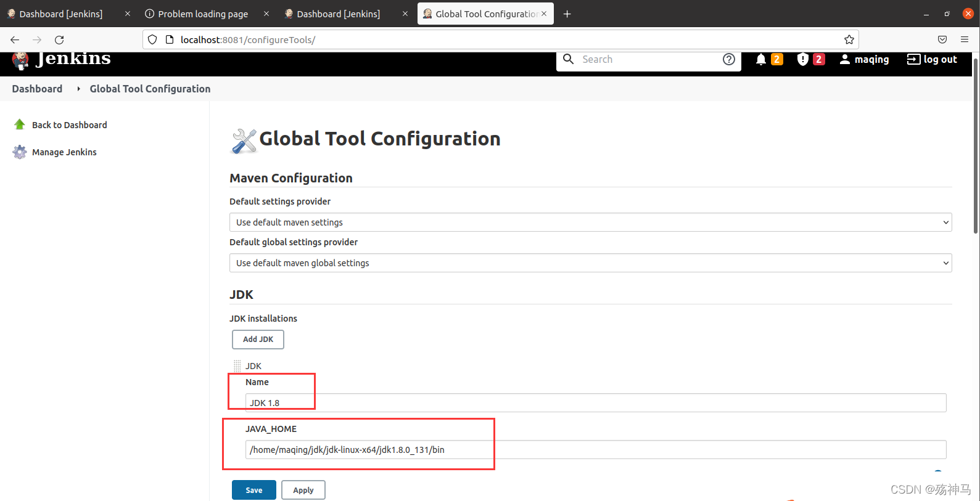Bookmark page with star icon
The height and width of the screenshot is (501, 980).
click(849, 39)
